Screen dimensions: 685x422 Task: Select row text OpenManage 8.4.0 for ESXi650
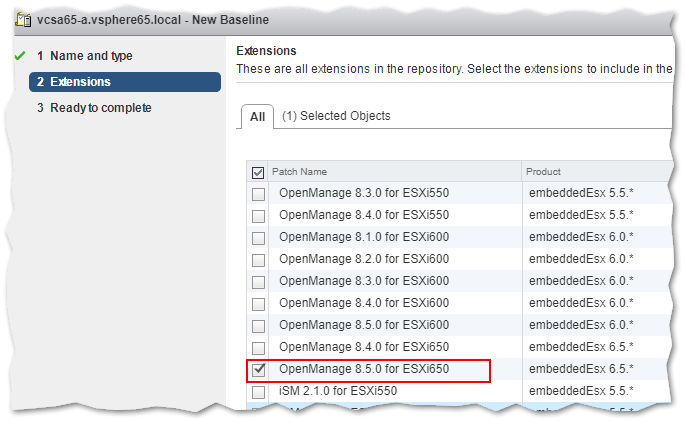(x=364, y=347)
